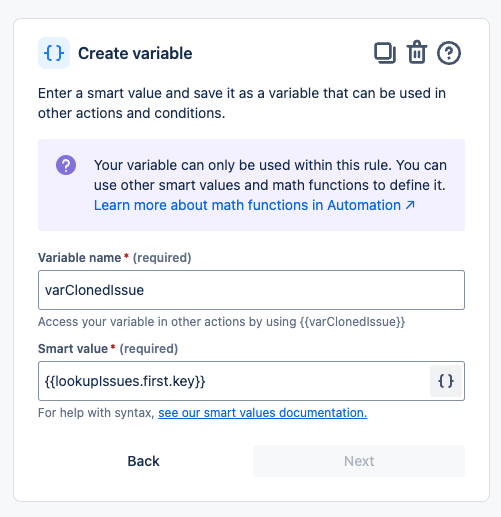
Task: Click the Next button
Action: [x=359, y=461]
